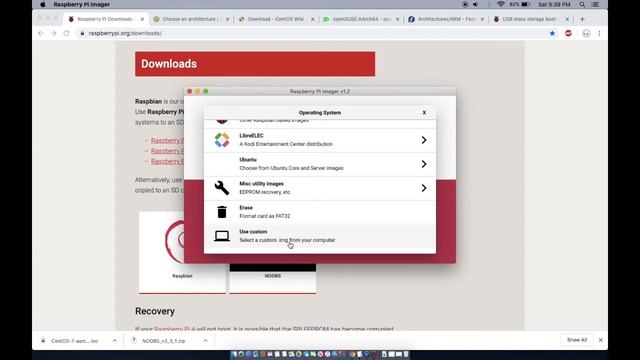The width and height of the screenshot is (640, 360).
Task: Open the browser profile avatar icon
Action: coord(586,33)
